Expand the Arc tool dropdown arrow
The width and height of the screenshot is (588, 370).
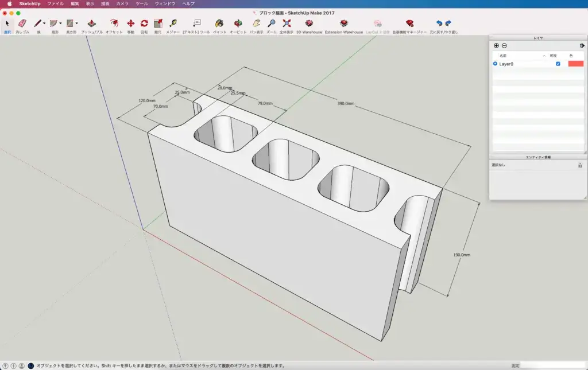coord(60,23)
